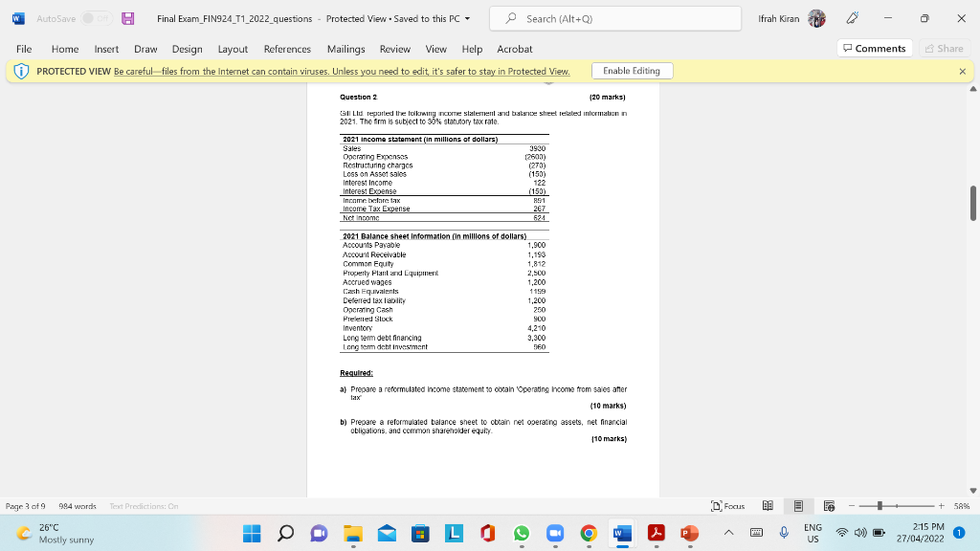Launch Adobe Acrobat from the taskbar

pyautogui.click(x=656, y=532)
